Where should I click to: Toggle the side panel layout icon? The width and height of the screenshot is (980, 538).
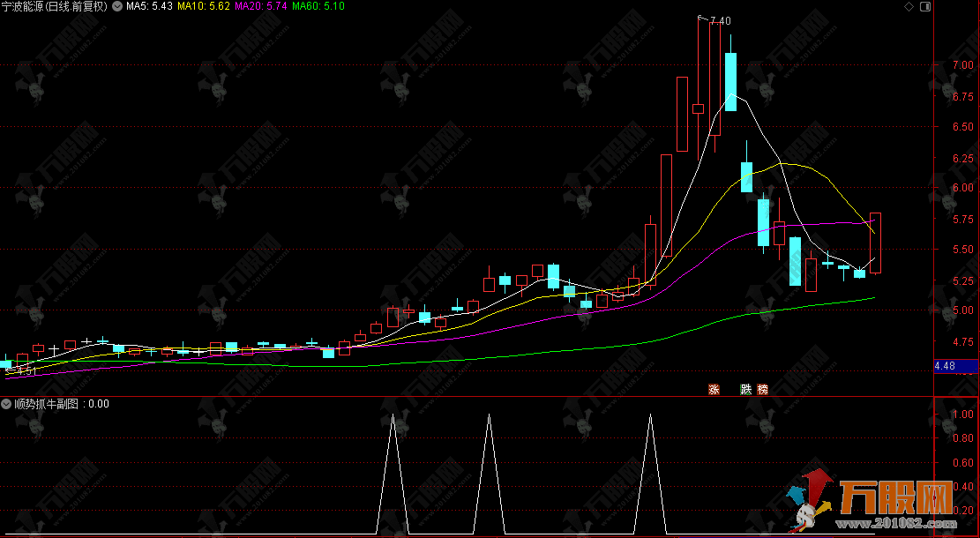click(924, 6)
